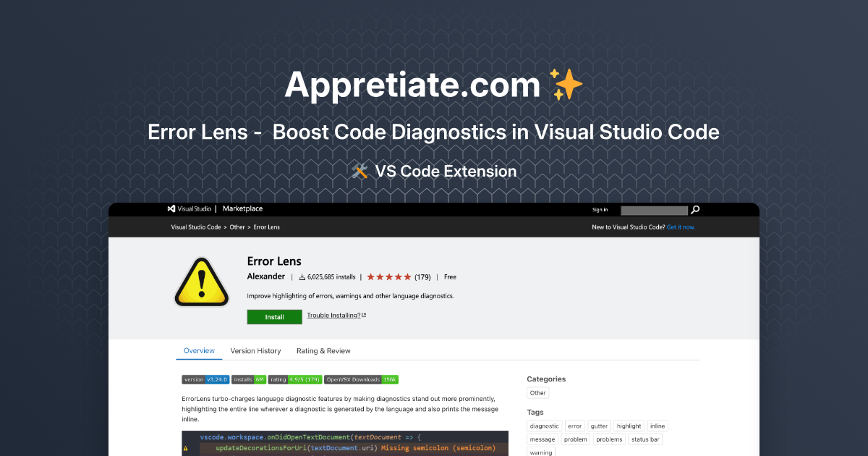This screenshot has width=868, height=456.
Task: Select the inline tag
Action: pyautogui.click(x=658, y=426)
